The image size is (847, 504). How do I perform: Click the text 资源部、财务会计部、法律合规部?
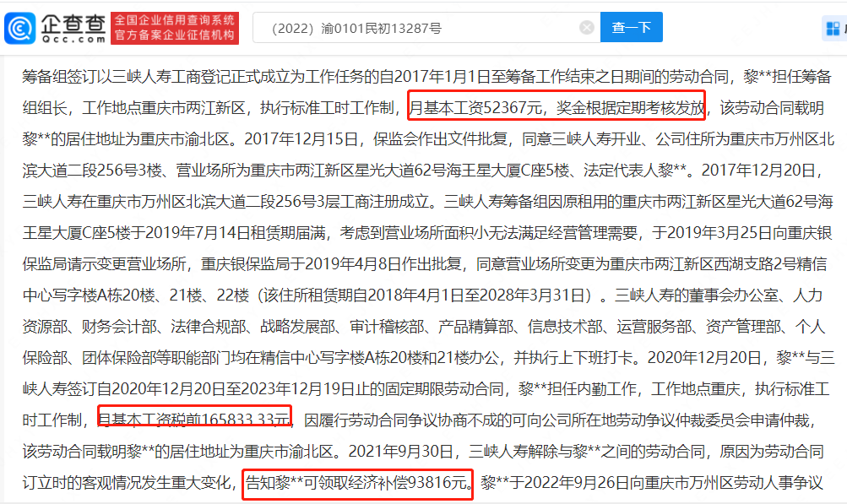click(134, 327)
